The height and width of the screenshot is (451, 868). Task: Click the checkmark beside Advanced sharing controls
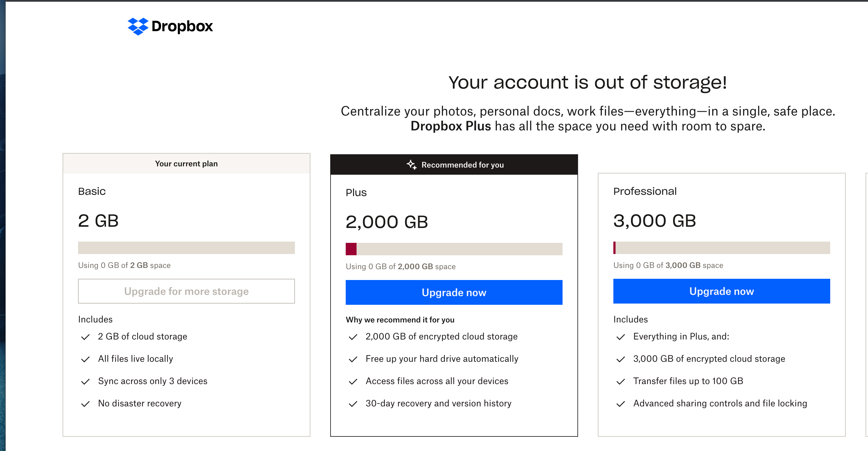621,404
